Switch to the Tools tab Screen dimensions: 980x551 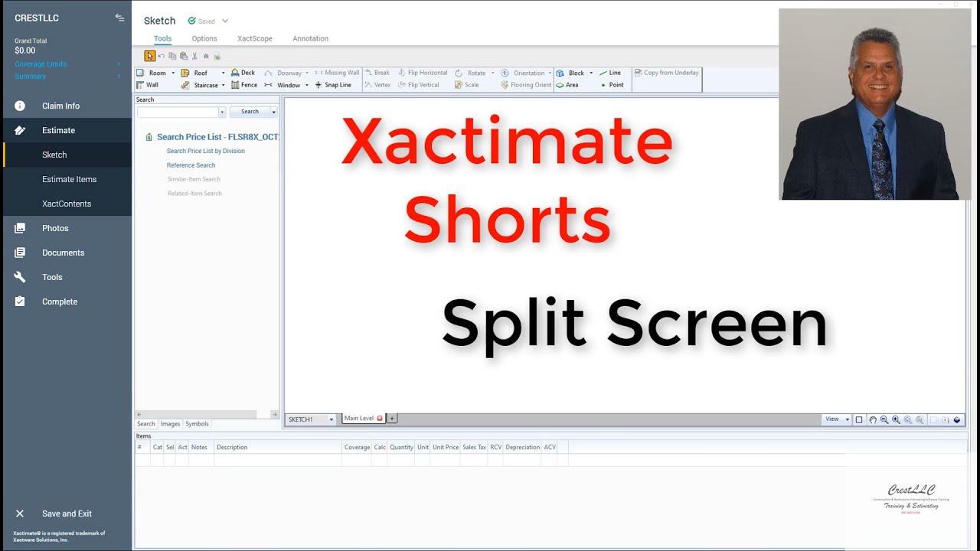coord(162,38)
